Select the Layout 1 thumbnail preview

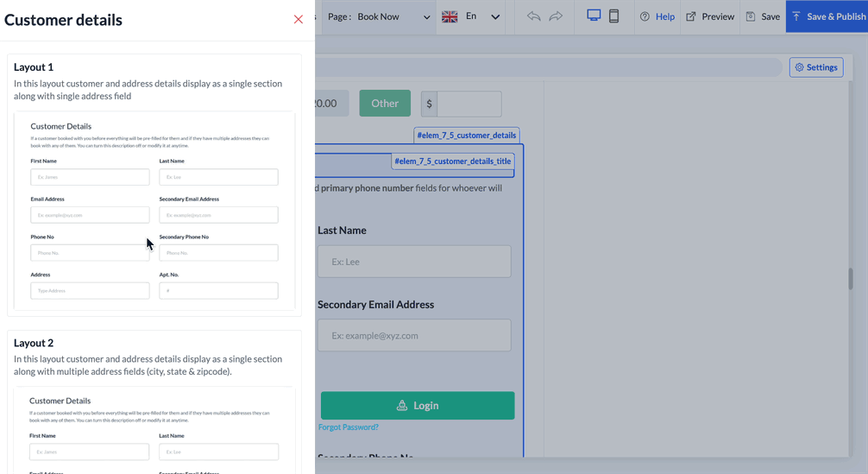tap(154, 211)
